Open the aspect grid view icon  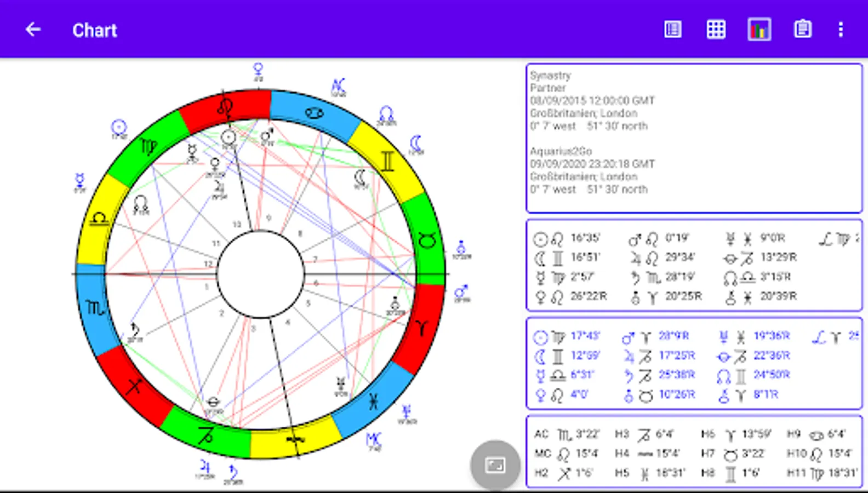716,30
